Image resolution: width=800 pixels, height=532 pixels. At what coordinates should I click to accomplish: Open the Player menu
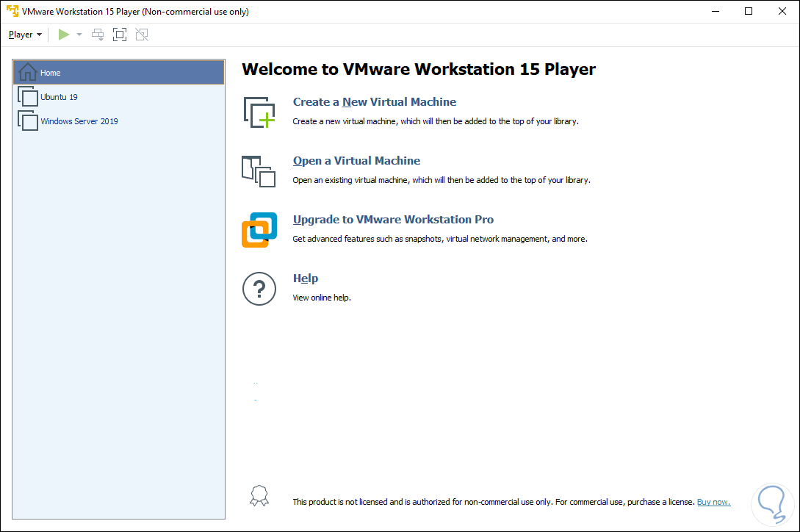click(25, 35)
